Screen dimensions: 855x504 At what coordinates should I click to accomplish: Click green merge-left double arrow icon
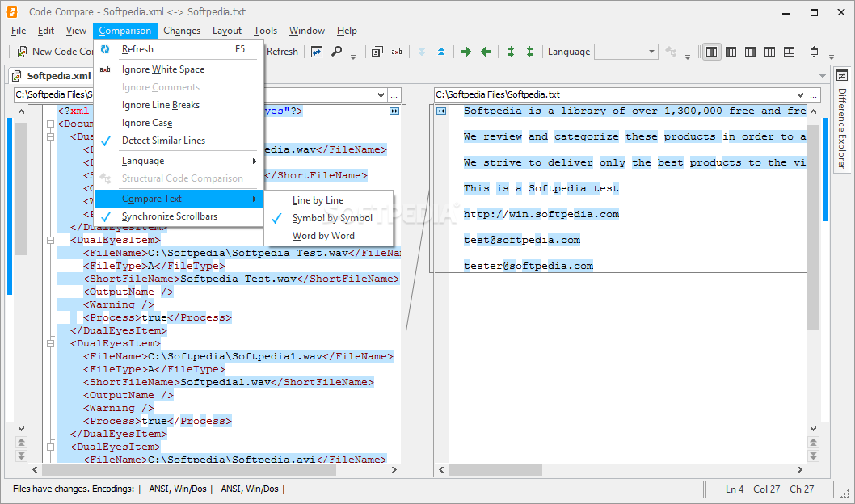pyautogui.click(x=530, y=52)
